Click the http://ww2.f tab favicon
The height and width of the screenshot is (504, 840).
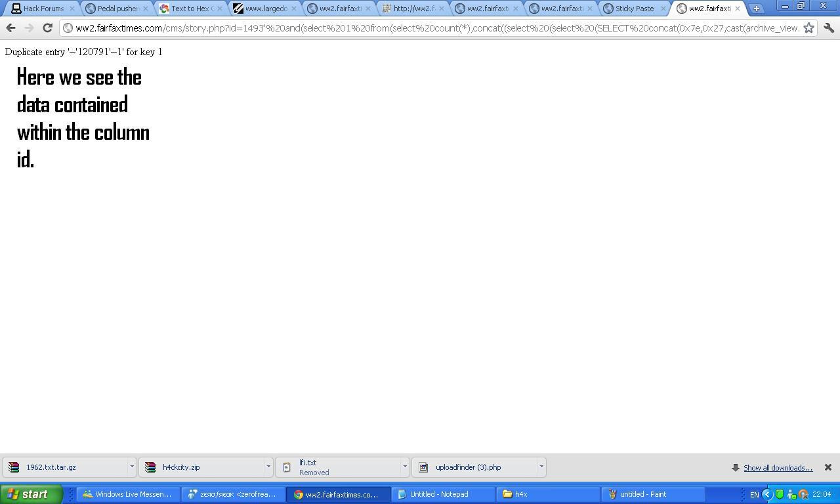(387, 9)
